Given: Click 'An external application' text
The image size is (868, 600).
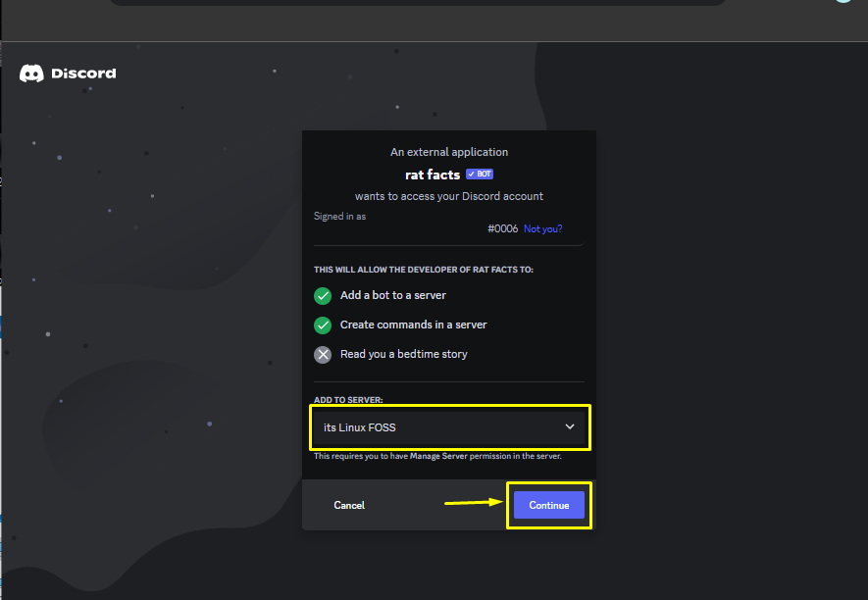Looking at the screenshot, I should 449,152.
